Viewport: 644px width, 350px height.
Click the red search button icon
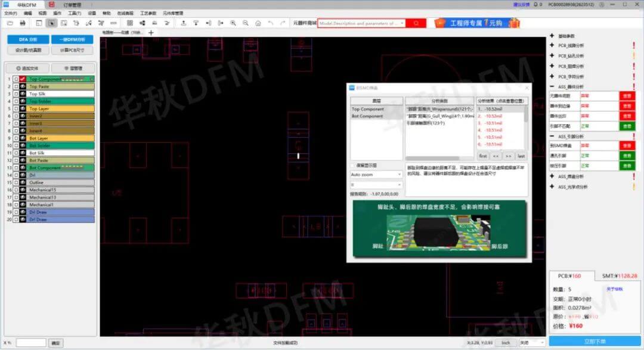pyautogui.click(x=416, y=23)
